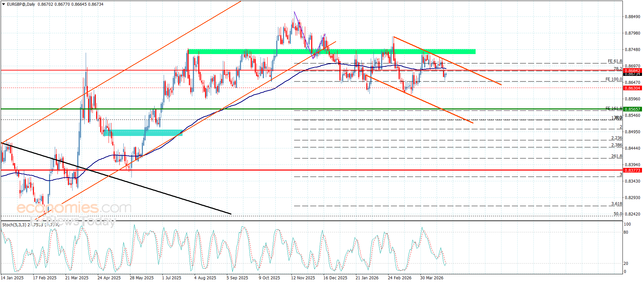Viewport: 644px width, 282px height.
Task: Select the red 0.86842 price tag
Action: click(632, 71)
